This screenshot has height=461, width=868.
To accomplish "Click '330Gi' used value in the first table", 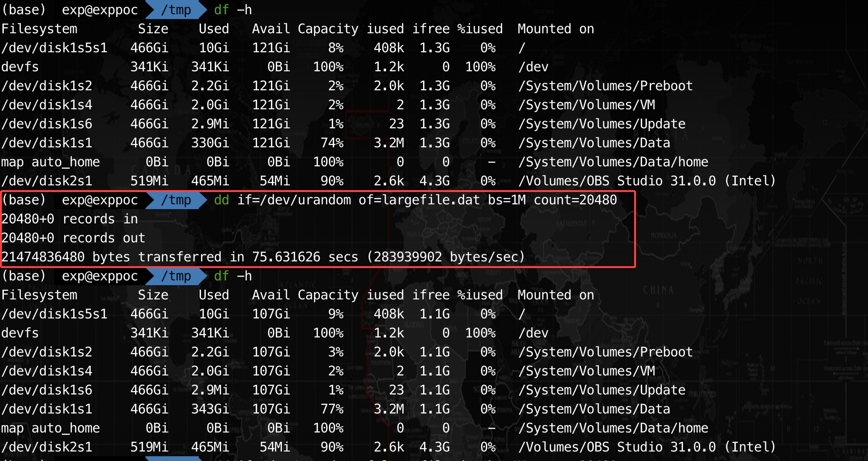I will (210, 143).
